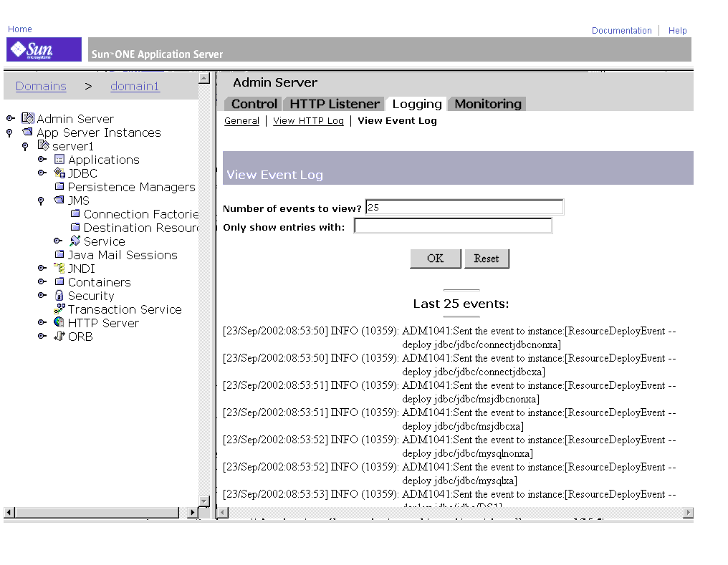The height and width of the screenshot is (565, 728).
Task: Collapse the App Server Instances node
Action: click(x=9, y=132)
